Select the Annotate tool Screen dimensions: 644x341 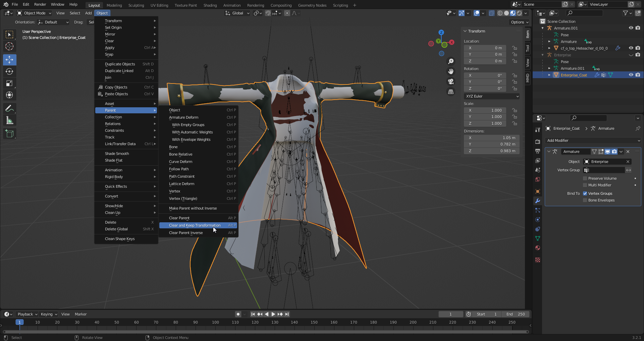pos(9,108)
